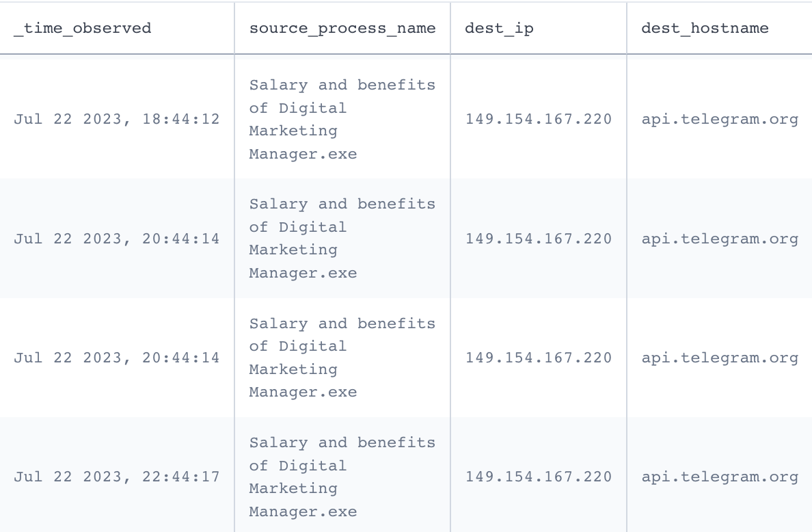Select the last row's process name cell
The image size is (812, 532).
click(342, 477)
